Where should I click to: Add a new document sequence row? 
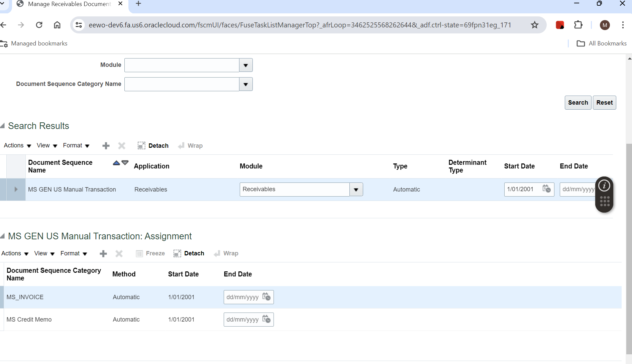click(106, 145)
